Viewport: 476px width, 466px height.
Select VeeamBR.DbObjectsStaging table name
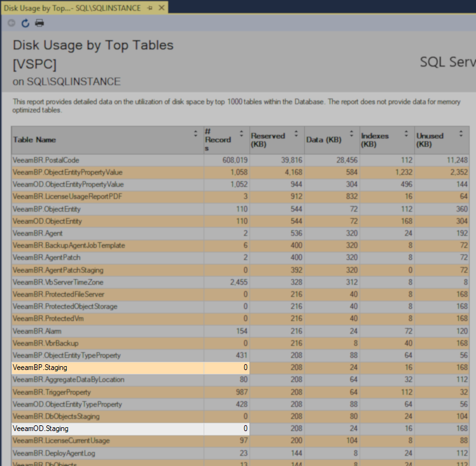coord(56,416)
